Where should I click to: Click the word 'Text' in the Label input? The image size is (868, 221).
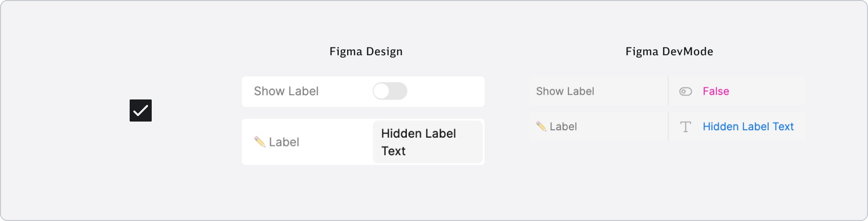tap(394, 151)
